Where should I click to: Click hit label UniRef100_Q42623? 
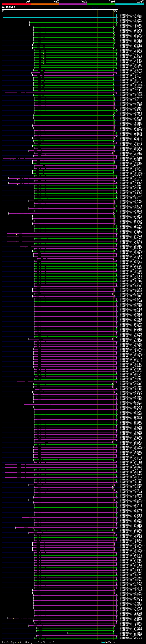click(x=131, y=191)
